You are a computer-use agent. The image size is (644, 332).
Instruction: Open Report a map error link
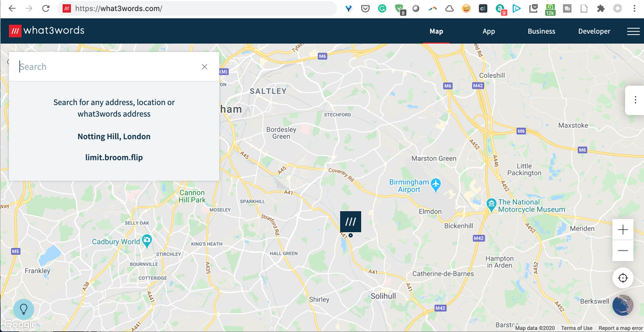tap(620, 328)
